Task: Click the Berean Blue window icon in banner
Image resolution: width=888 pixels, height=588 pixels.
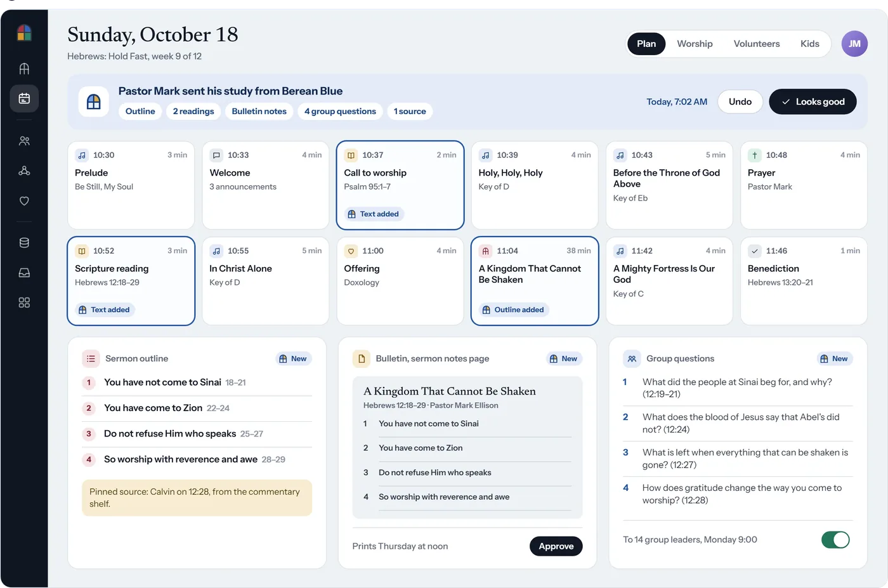Action: pyautogui.click(x=93, y=101)
